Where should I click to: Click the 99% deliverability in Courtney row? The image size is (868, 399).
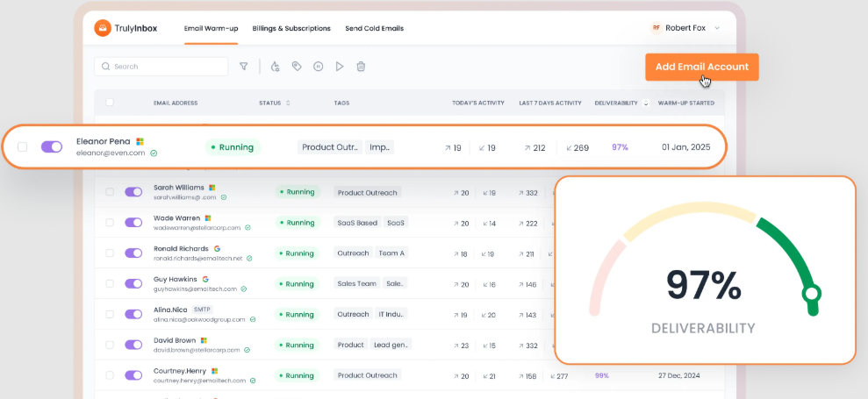click(x=602, y=375)
